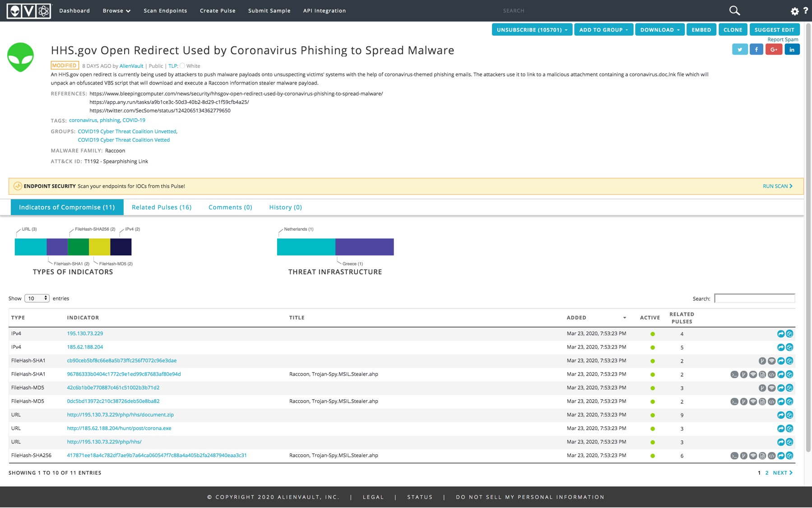Click the AlienVault OTX logo
This screenshot has width=812, height=508.
tap(29, 11)
